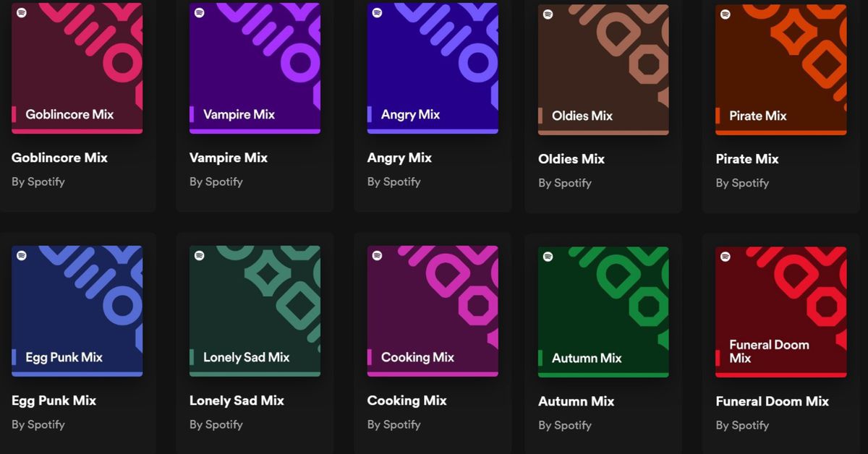Viewport: 868px width, 454px height.
Task: Click the Autumn Mix cover artwork
Action: coord(603,309)
